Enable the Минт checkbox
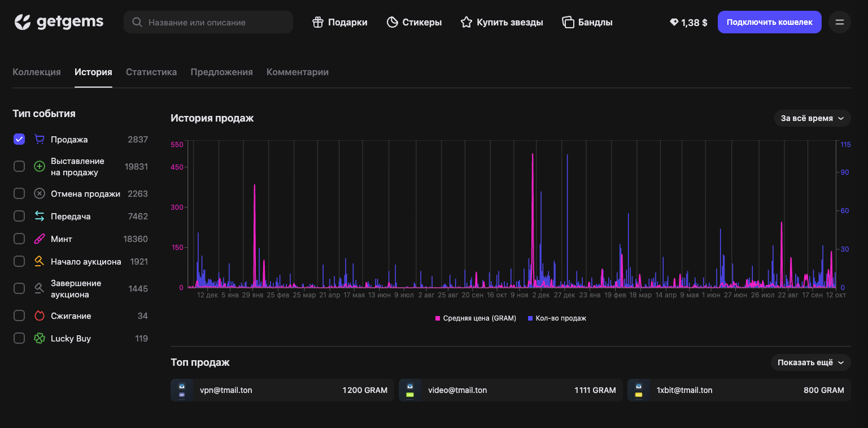The height and width of the screenshot is (428, 868). coord(19,239)
